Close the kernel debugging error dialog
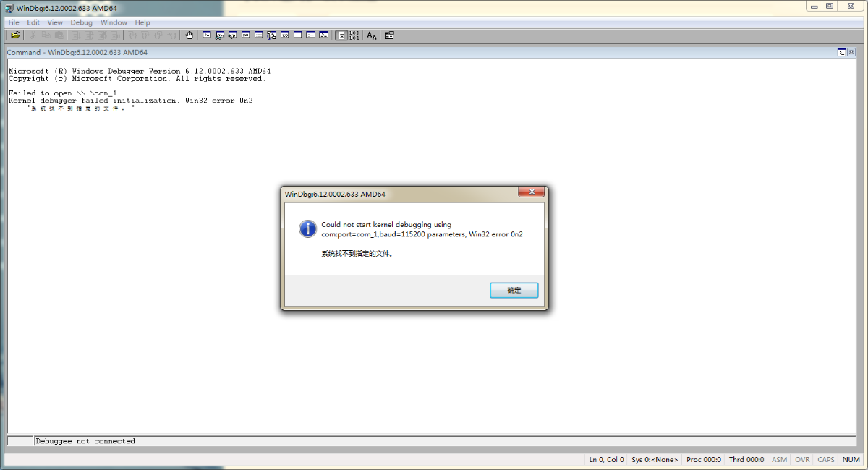 point(532,192)
